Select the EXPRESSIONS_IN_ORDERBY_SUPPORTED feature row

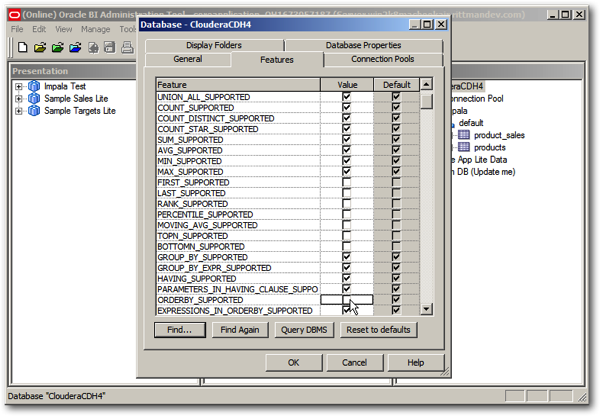[x=238, y=311]
